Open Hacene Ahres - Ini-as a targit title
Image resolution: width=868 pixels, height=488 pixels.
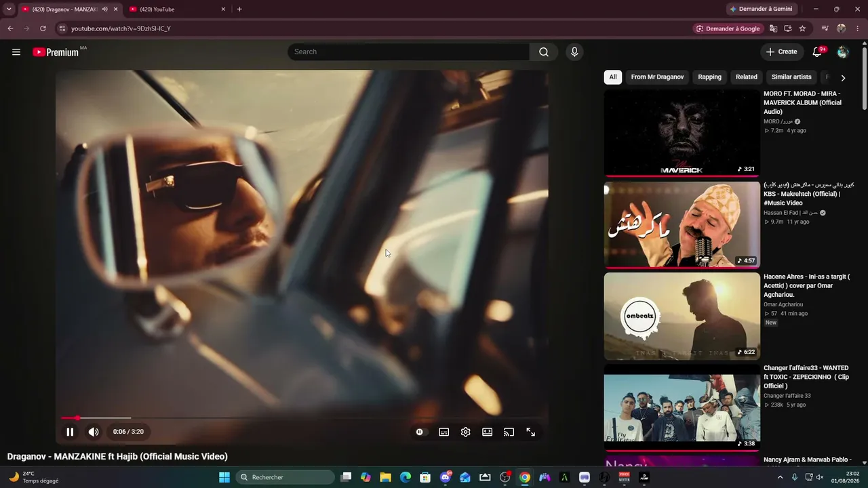pos(807,285)
